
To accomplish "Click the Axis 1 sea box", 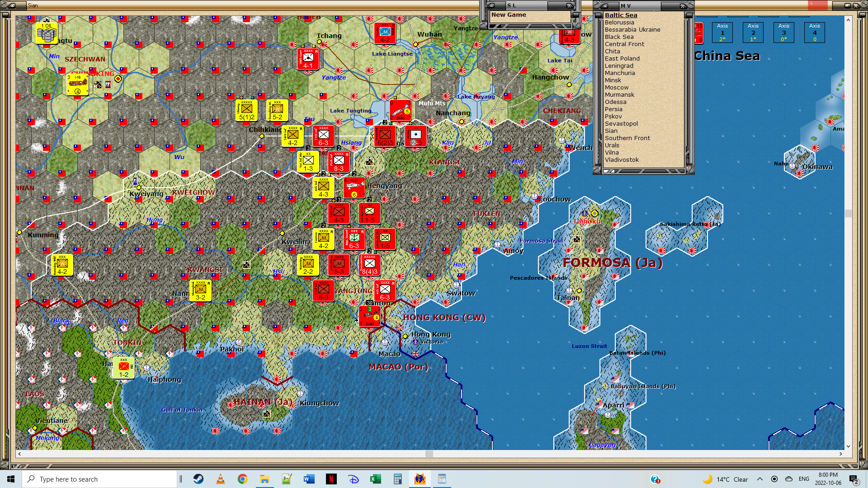I will (x=722, y=33).
